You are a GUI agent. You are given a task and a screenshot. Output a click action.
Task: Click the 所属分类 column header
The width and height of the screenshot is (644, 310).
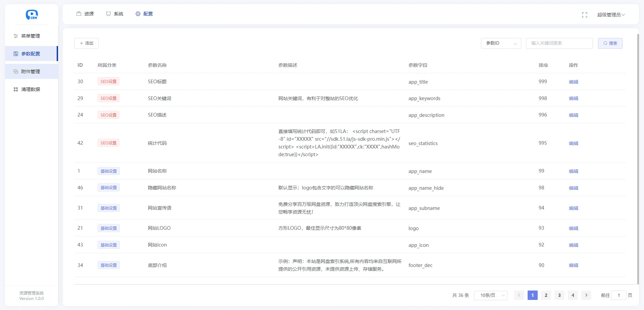point(107,65)
